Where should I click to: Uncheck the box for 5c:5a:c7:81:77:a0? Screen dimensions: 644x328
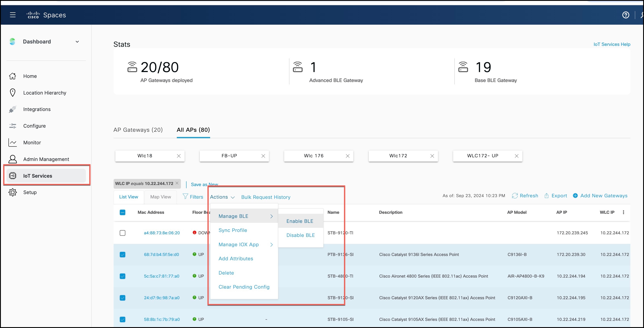pyautogui.click(x=122, y=276)
